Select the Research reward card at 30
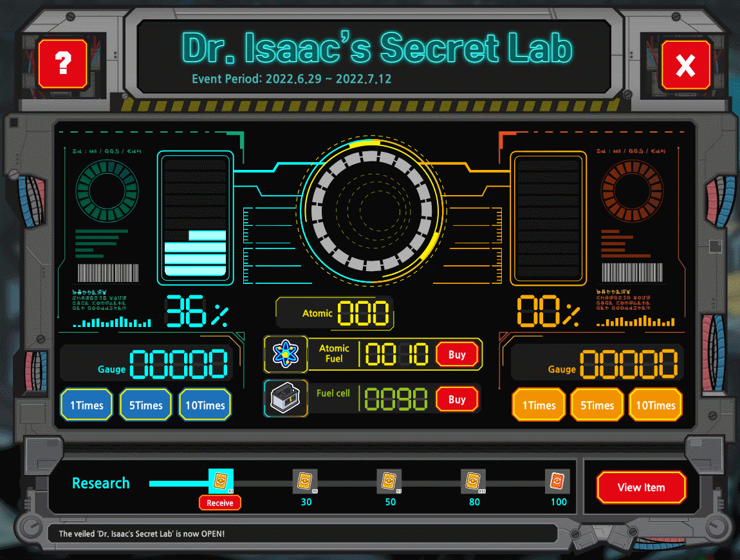The image size is (740, 560). [305, 481]
